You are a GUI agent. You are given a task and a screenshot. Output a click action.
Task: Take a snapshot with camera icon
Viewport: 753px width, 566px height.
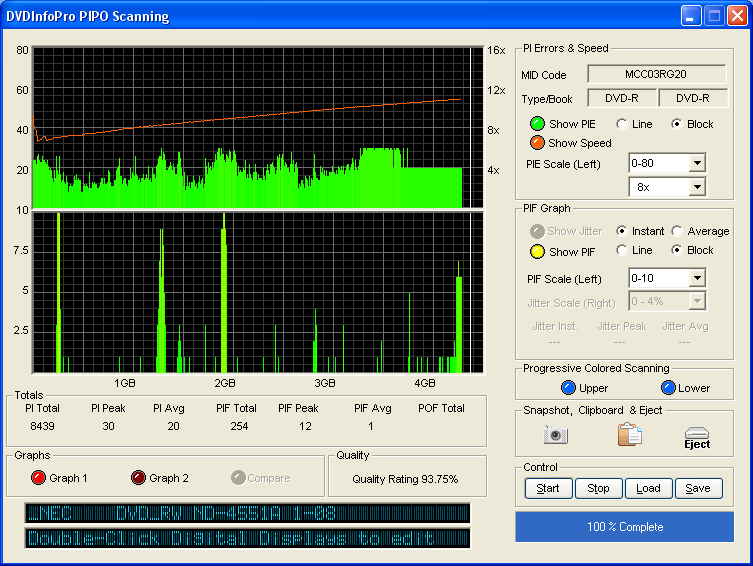[x=556, y=435]
